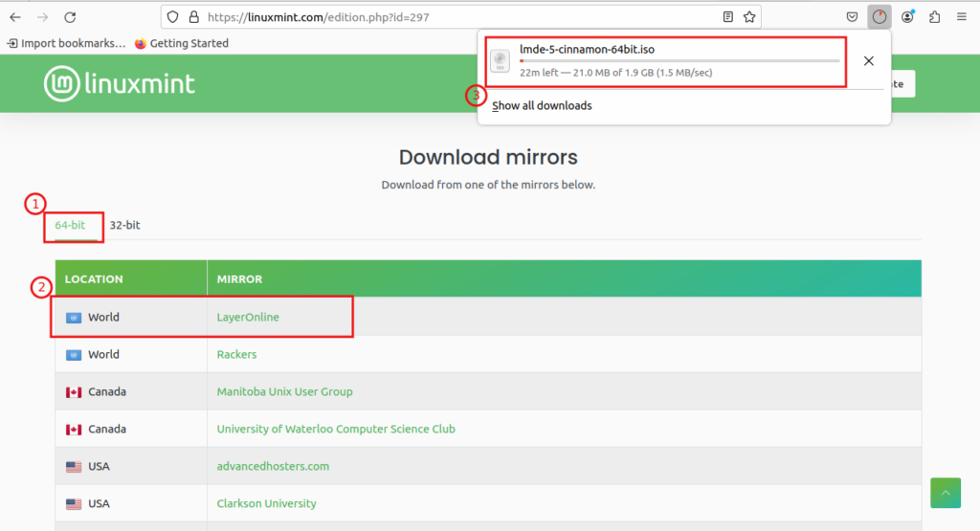Bookmark this page with the star

point(749,17)
